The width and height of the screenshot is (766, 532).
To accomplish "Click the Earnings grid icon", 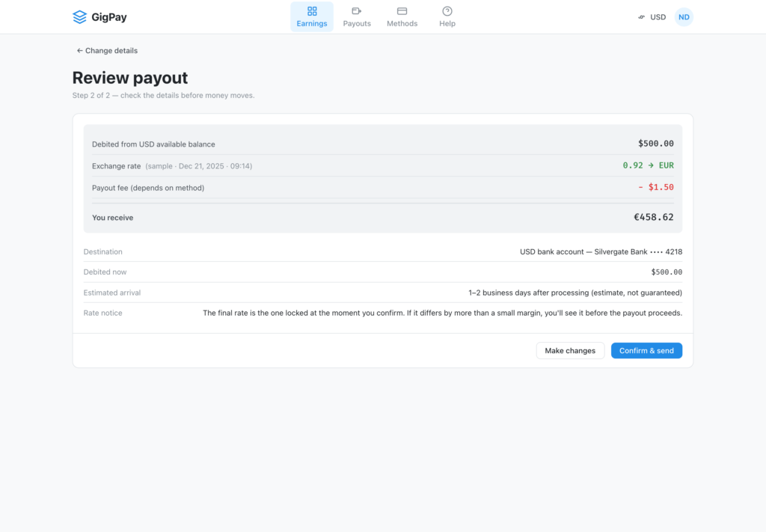I will (312, 11).
